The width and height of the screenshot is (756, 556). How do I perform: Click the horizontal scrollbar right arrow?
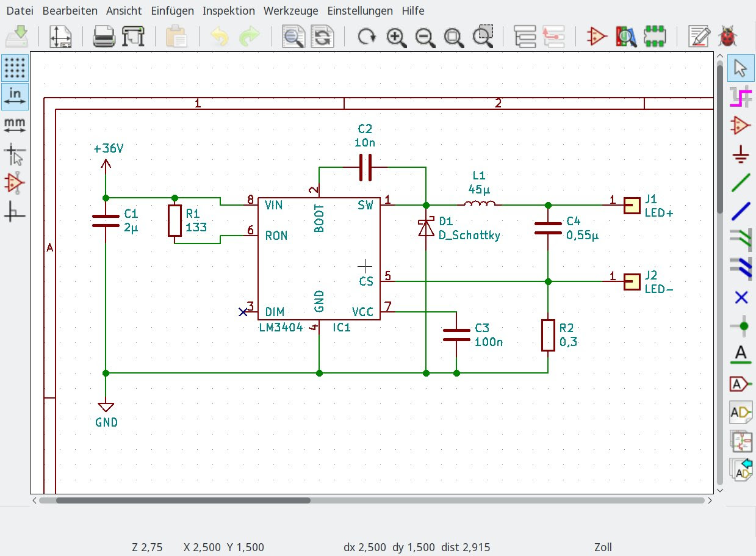pos(710,500)
